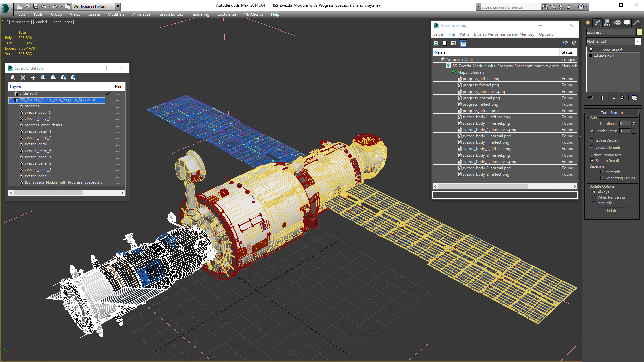
Task: Select Always update option radio
Action: 594,192
